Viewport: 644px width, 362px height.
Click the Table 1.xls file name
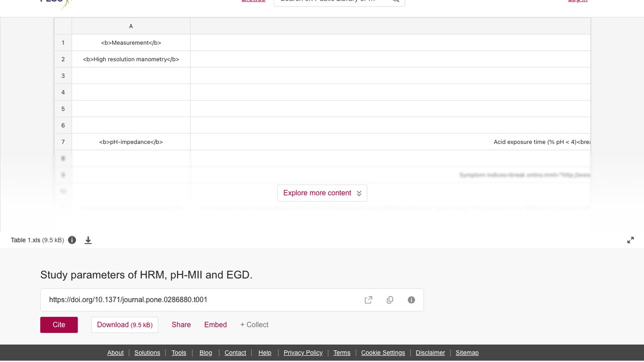click(x=26, y=240)
